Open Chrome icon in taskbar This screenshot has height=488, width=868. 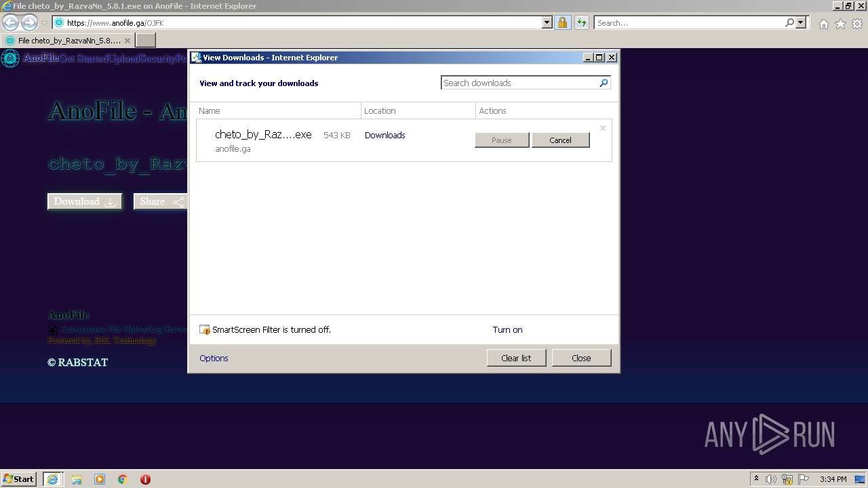click(123, 479)
